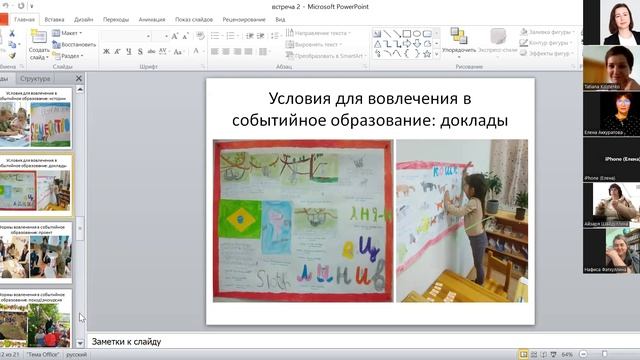Toggle strikethrough with the abc button
Viewport: 640px width, 360px height.
click(151, 51)
